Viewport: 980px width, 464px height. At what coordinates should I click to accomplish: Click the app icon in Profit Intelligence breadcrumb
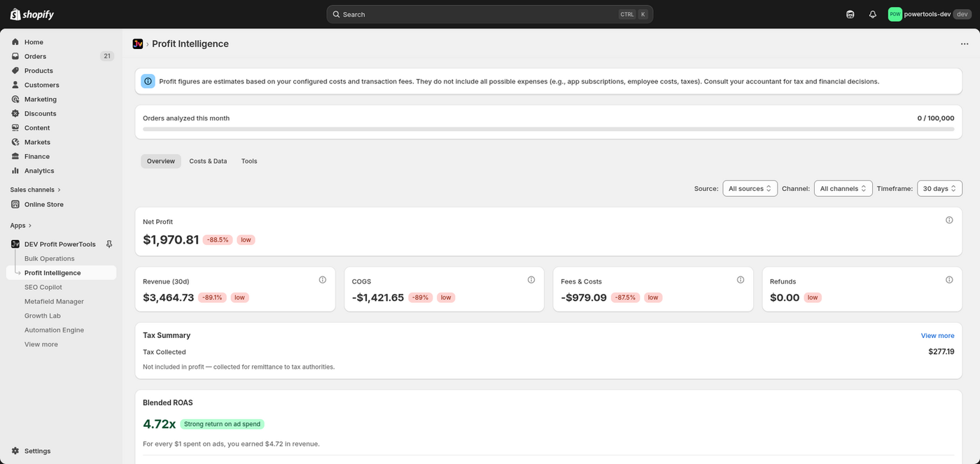click(138, 43)
